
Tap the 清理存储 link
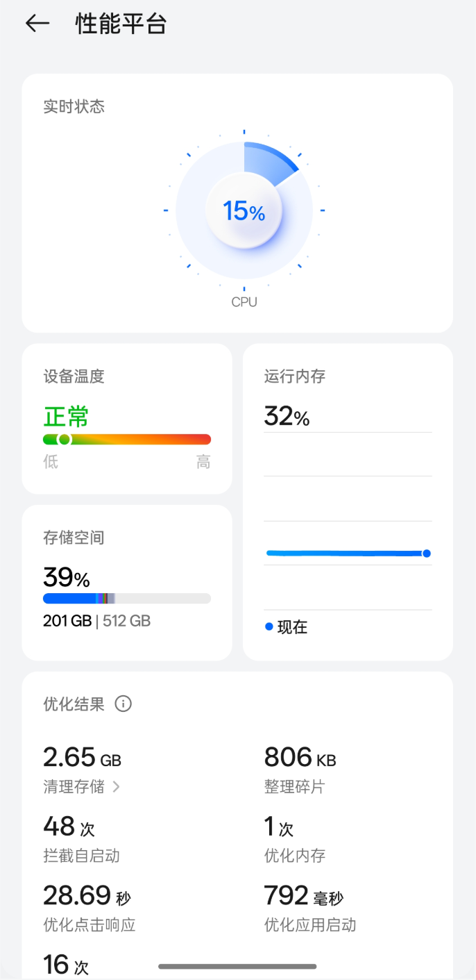(74, 786)
